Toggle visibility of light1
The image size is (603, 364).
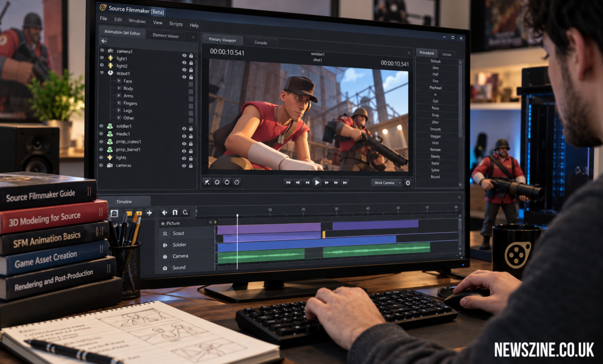[184, 62]
